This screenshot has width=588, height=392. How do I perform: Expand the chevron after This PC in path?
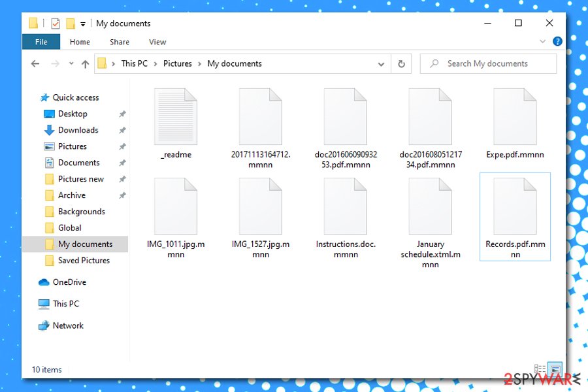click(155, 64)
